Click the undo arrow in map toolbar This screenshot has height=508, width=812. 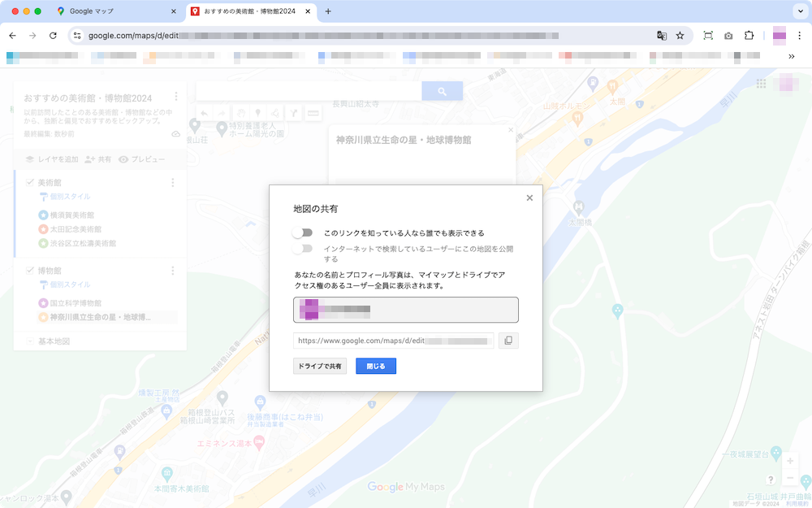[205, 113]
